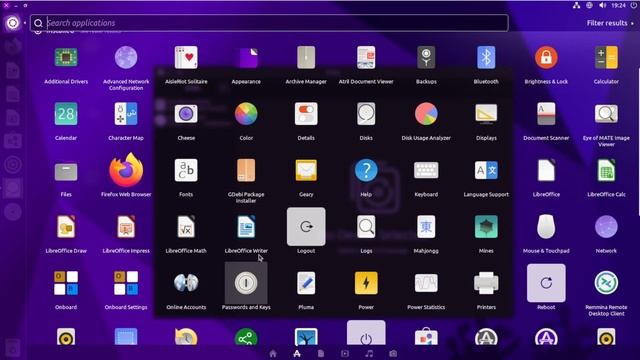Open Cheese webcam app

[186, 114]
